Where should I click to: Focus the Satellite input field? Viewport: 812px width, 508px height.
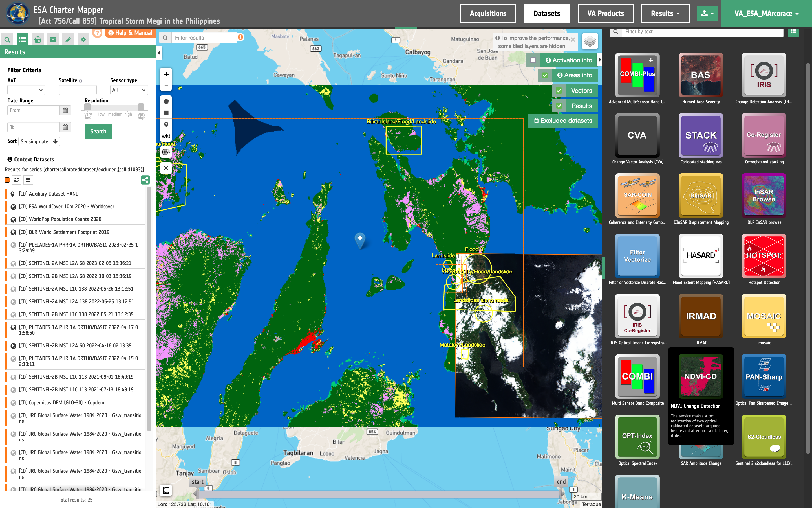coord(78,90)
